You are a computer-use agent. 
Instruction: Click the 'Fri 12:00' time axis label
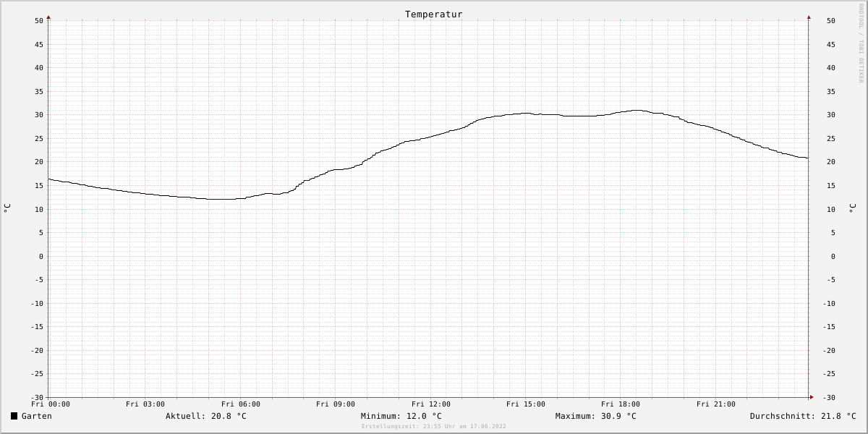431,404
